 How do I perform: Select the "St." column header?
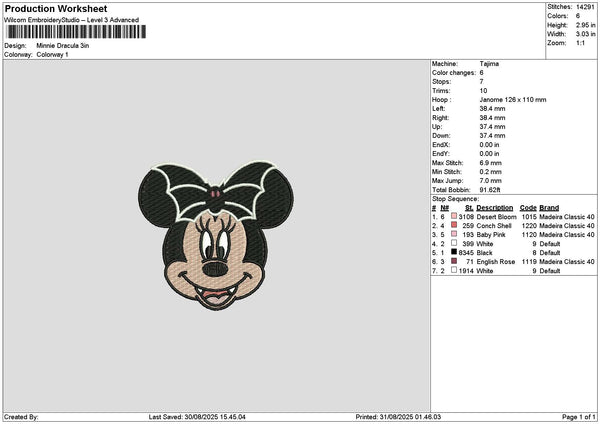[469, 208]
